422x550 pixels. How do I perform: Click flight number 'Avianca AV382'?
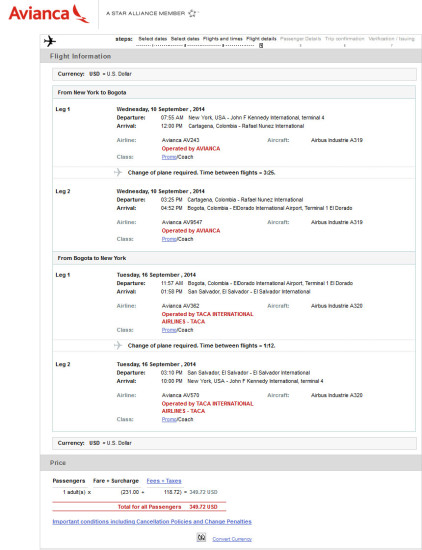click(x=180, y=306)
